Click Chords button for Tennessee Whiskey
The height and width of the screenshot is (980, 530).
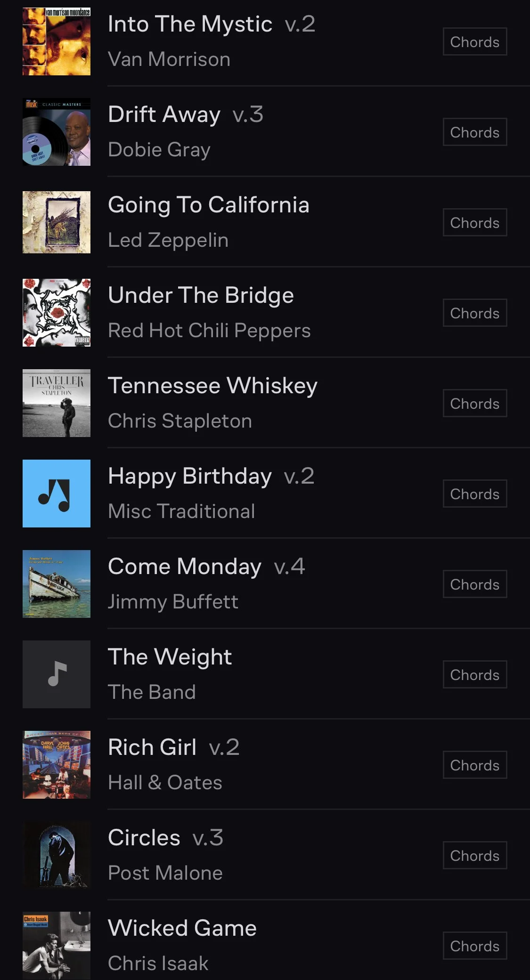tap(475, 403)
